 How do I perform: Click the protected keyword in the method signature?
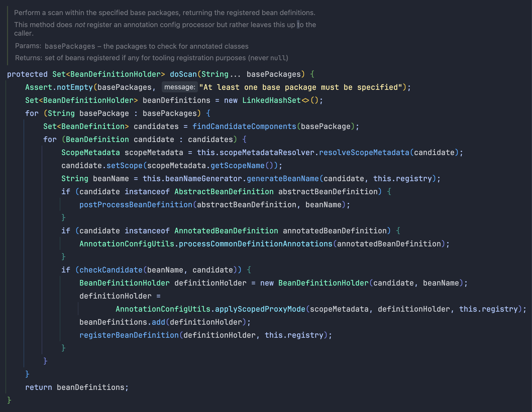pyautogui.click(x=27, y=74)
